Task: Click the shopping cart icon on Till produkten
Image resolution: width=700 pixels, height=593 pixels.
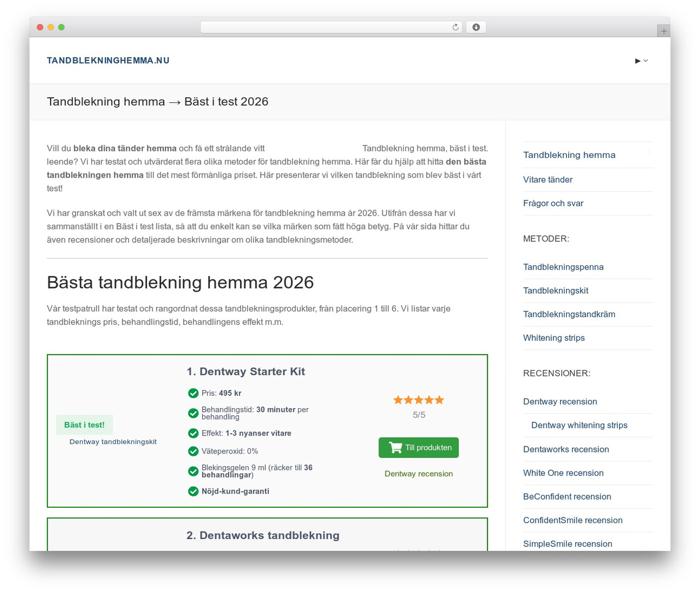Action: 395,447
